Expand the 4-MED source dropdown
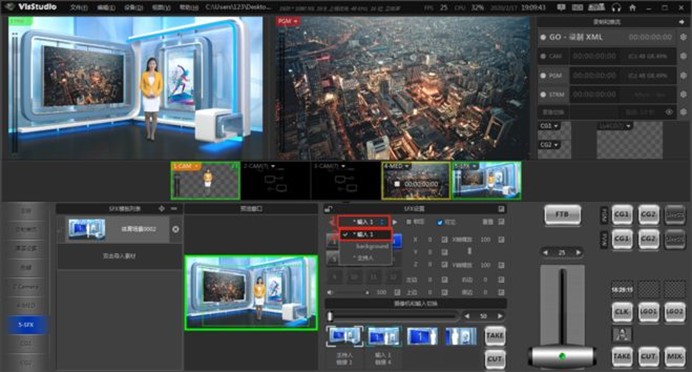692x372 pixels. [406, 166]
